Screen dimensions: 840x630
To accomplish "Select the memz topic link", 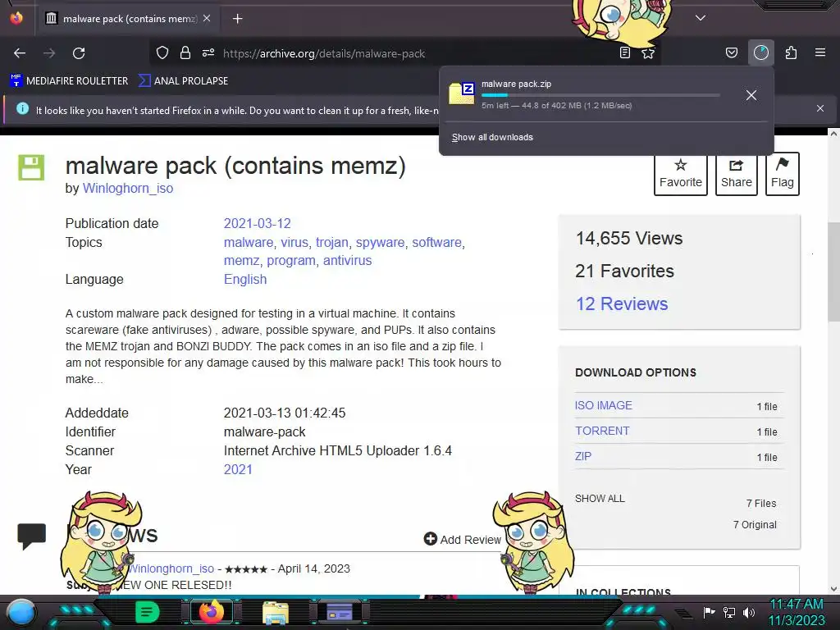I will coord(241,260).
